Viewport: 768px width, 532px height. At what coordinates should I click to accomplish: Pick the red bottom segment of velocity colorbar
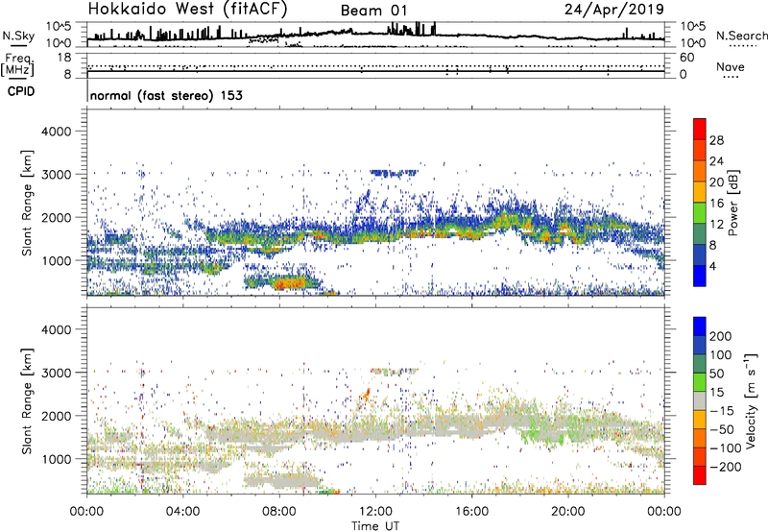pyautogui.click(x=700, y=475)
